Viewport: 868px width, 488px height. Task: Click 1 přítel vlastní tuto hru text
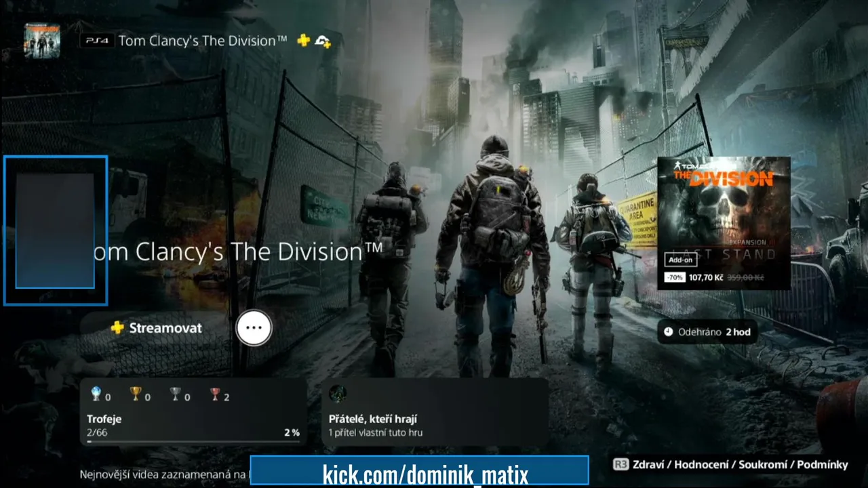pyautogui.click(x=376, y=432)
